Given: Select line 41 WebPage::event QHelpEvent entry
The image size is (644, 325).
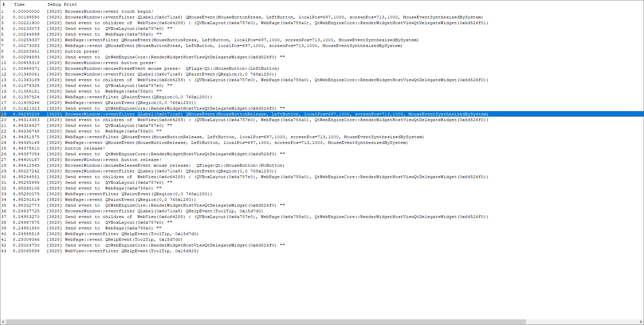Looking at the screenshot, I should tap(123, 239).
